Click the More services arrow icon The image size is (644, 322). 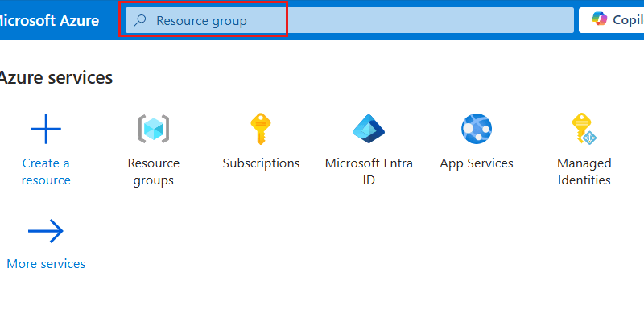pyautogui.click(x=46, y=232)
